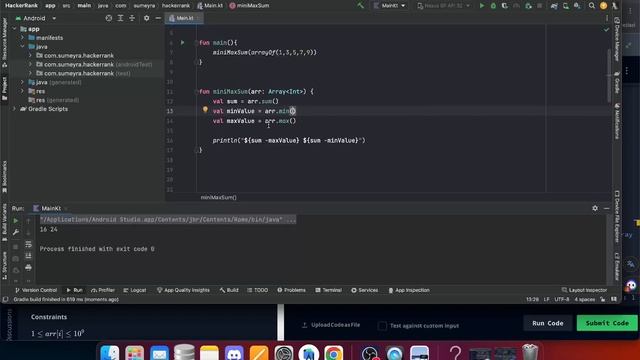
Task: Click Expand All icon in Project panel
Action: pos(120,18)
